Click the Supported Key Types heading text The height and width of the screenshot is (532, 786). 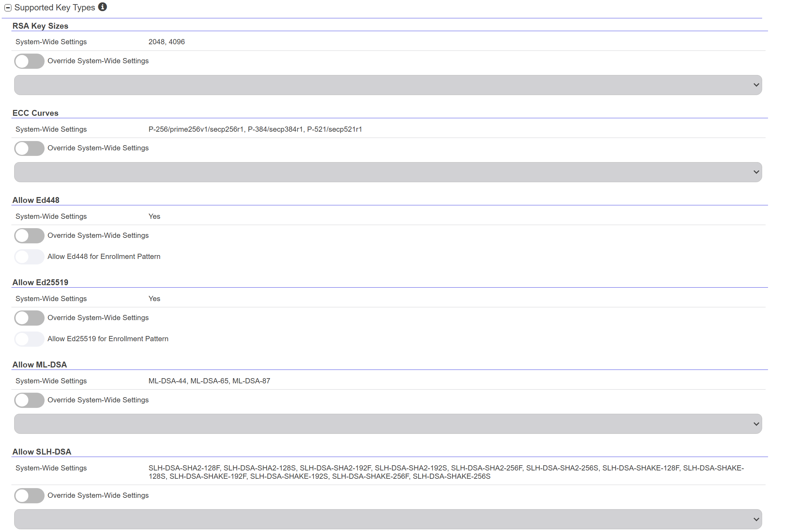pos(55,8)
